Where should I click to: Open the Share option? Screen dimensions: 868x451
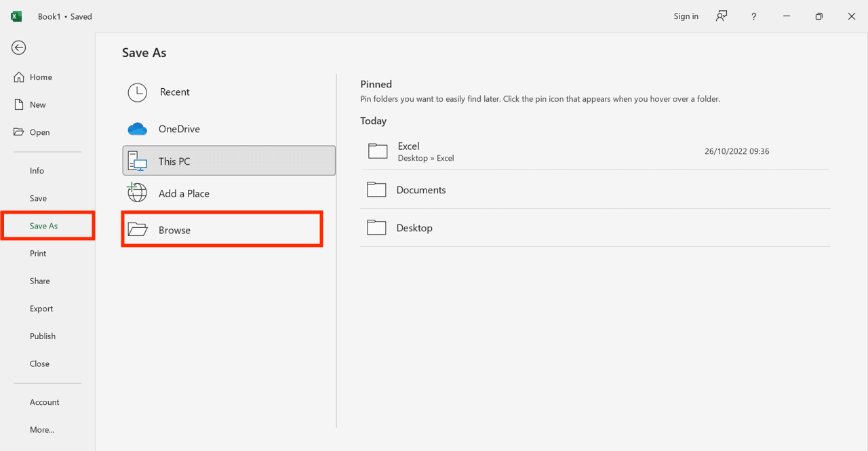tap(39, 281)
